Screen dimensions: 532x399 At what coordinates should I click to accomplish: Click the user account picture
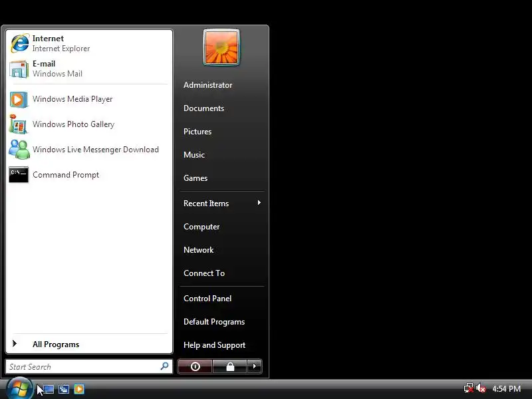tap(221, 47)
